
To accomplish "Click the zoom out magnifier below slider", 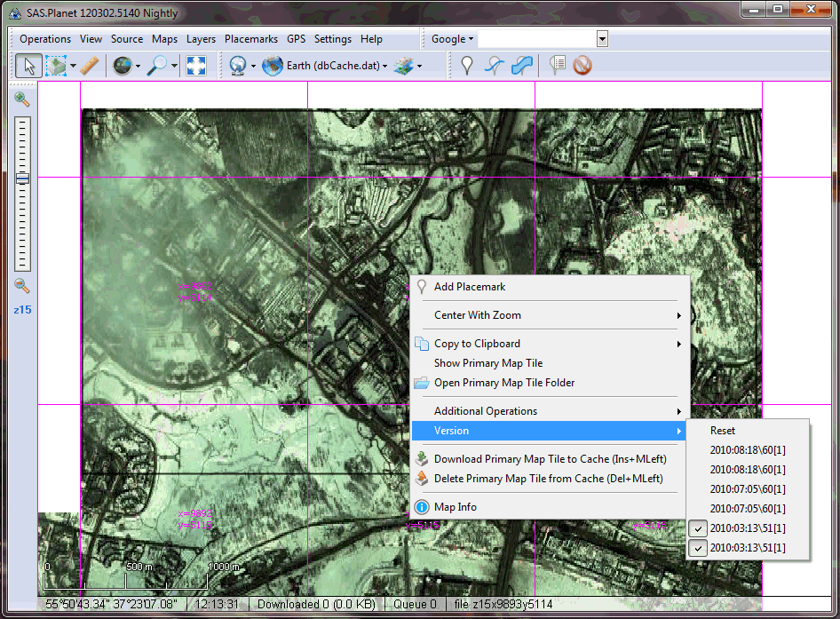I will [x=22, y=286].
